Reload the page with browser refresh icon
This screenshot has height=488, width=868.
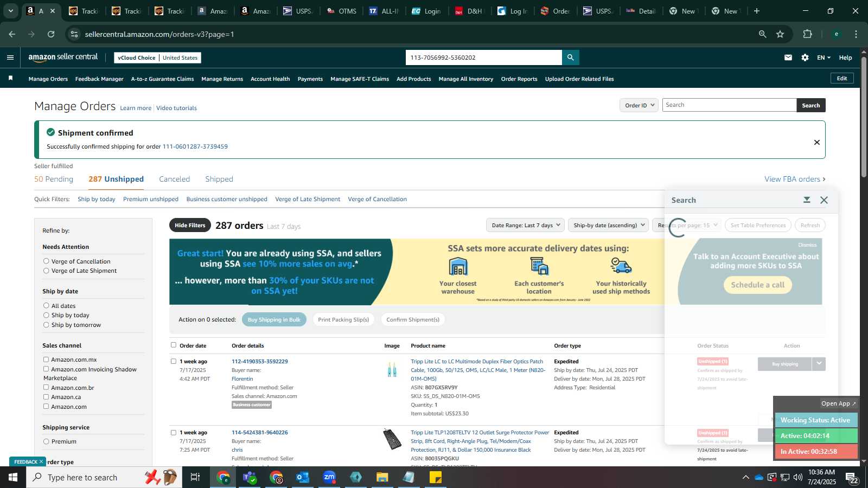51,34
